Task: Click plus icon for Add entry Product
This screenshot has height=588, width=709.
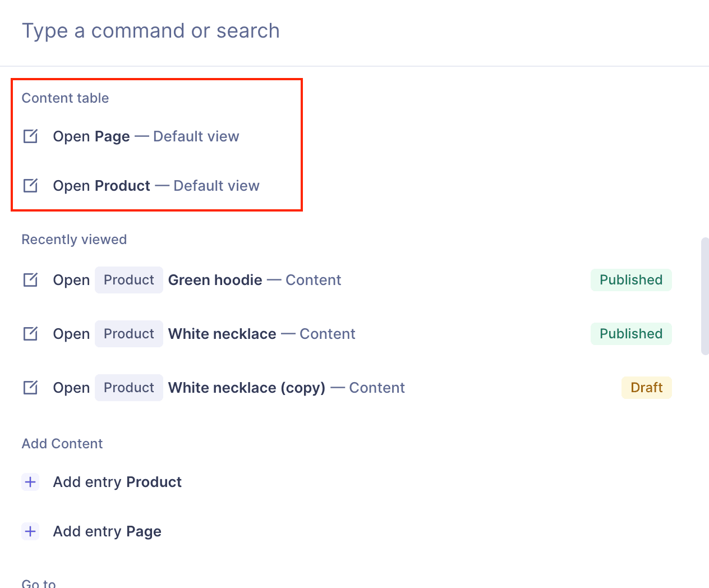Action: pos(30,482)
